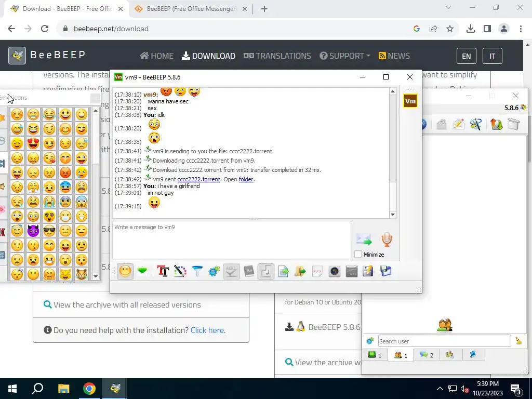Click the code snippet page icon

[x=317, y=271]
